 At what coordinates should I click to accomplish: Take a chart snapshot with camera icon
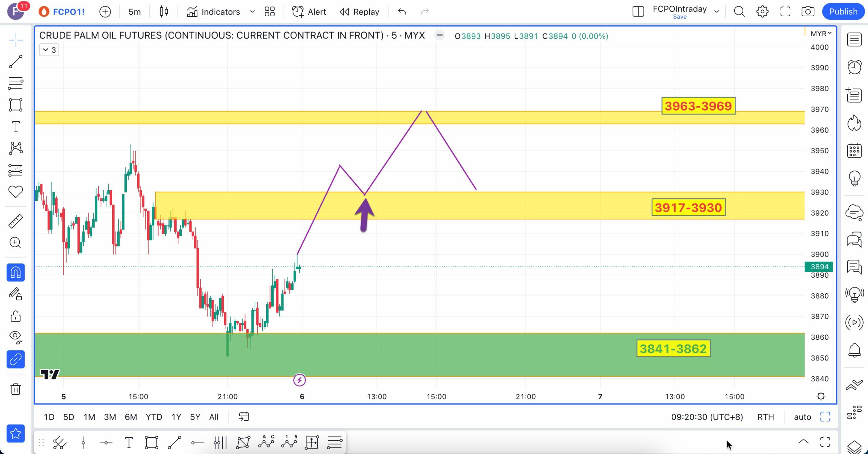tap(808, 12)
